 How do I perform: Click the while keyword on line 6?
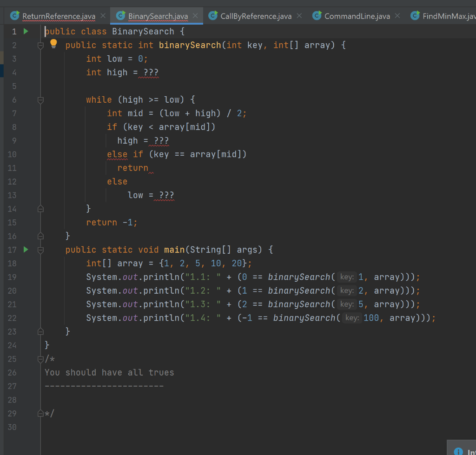tap(99, 99)
